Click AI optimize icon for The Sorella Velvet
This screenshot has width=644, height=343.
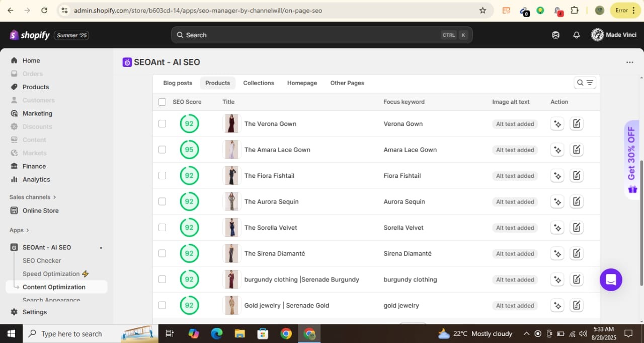(x=557, y=228)
